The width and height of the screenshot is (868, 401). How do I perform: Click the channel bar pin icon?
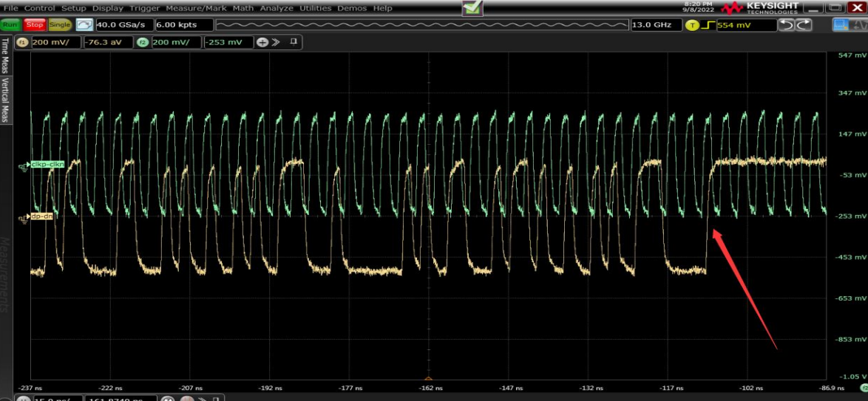pyautogui.click(x=294, y=41)
